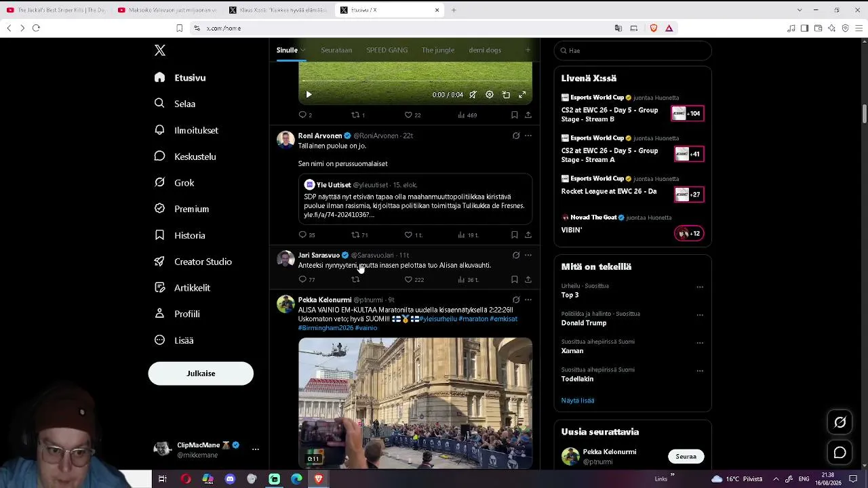View stats of Roni Arvonen's post

tap(468, 235)
